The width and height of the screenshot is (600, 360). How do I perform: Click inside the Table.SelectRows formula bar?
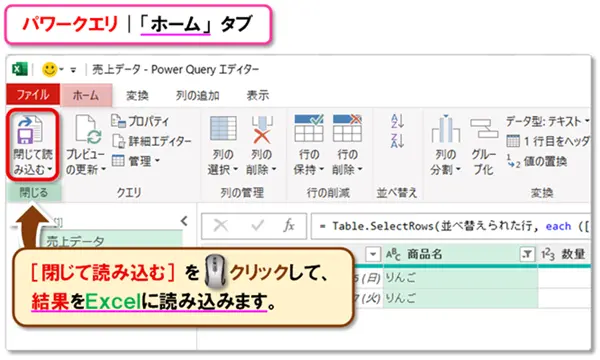click(x=450, y=226)
